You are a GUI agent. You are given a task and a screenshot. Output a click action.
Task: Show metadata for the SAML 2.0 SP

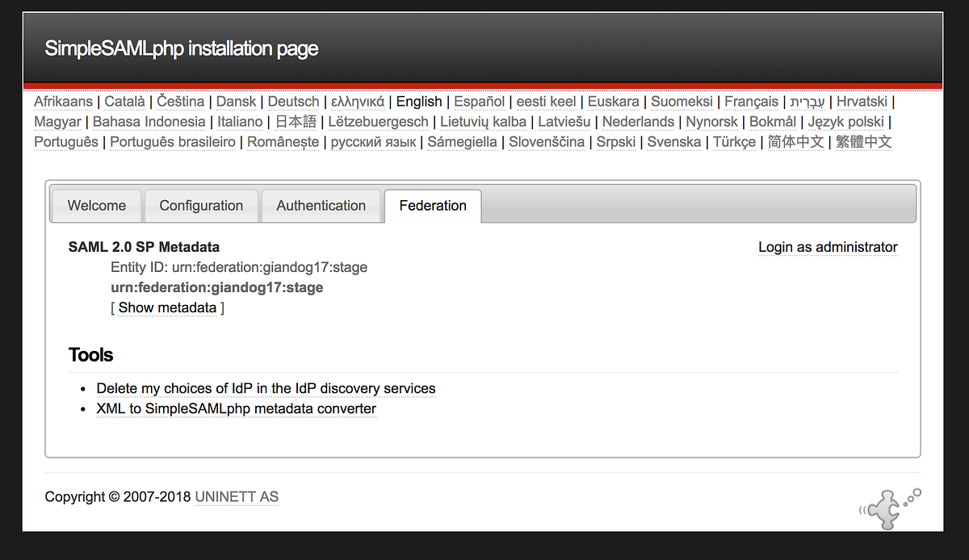167,307
